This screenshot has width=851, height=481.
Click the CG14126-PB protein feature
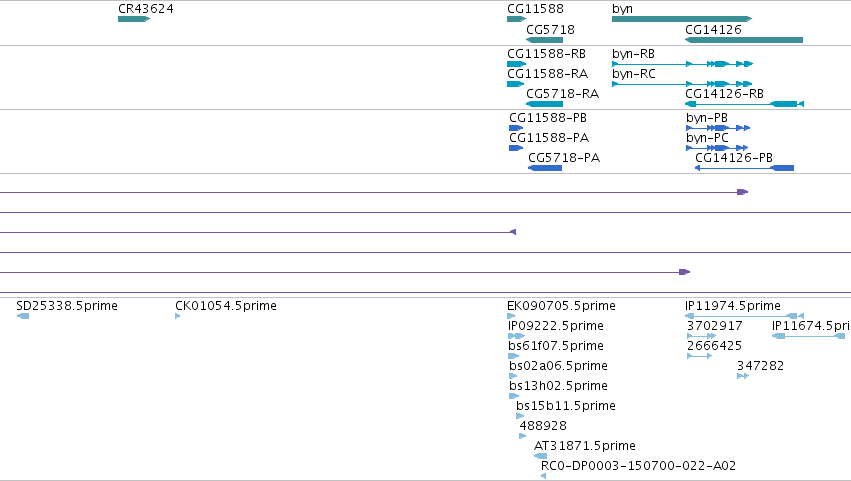744,168
